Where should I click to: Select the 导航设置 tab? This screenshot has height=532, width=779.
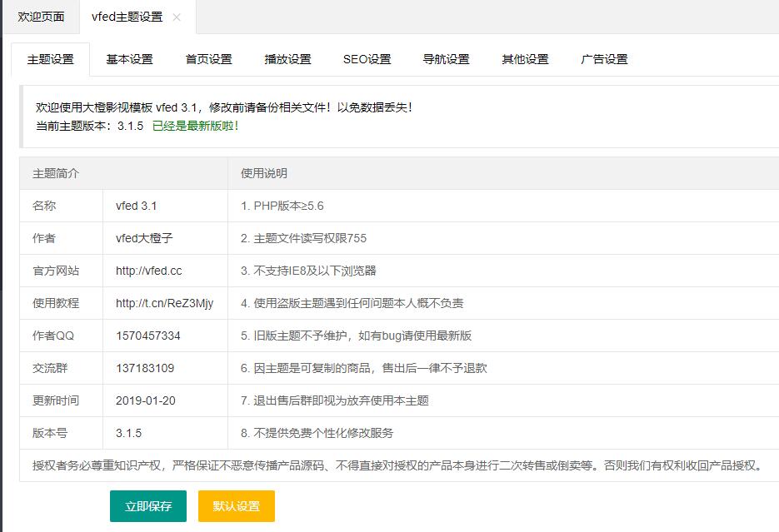(x=447, y=59)
